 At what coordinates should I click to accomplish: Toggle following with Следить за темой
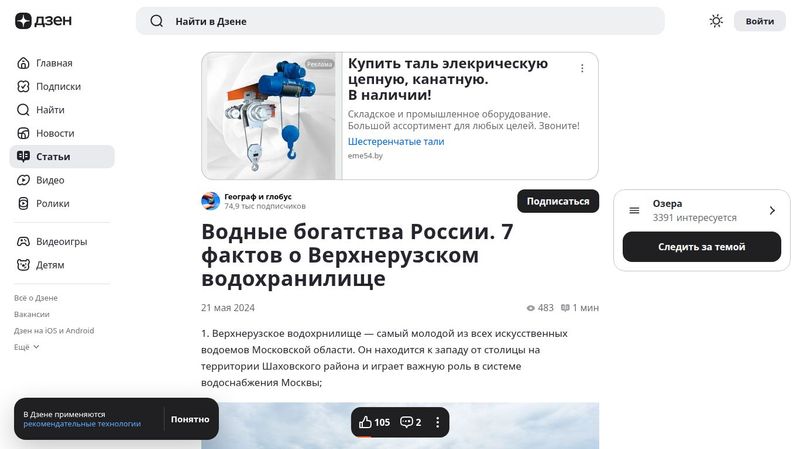click(x=701, y=247)
